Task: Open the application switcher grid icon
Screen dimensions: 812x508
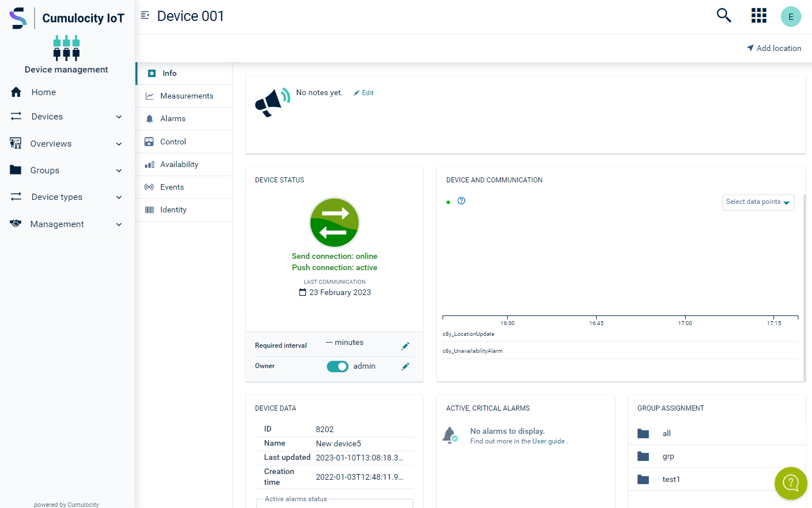Action: 759,16
